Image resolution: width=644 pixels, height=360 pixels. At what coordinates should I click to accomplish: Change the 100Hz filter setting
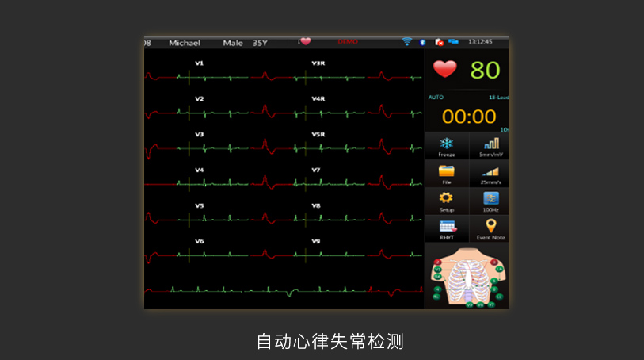(x=490, y=201)
